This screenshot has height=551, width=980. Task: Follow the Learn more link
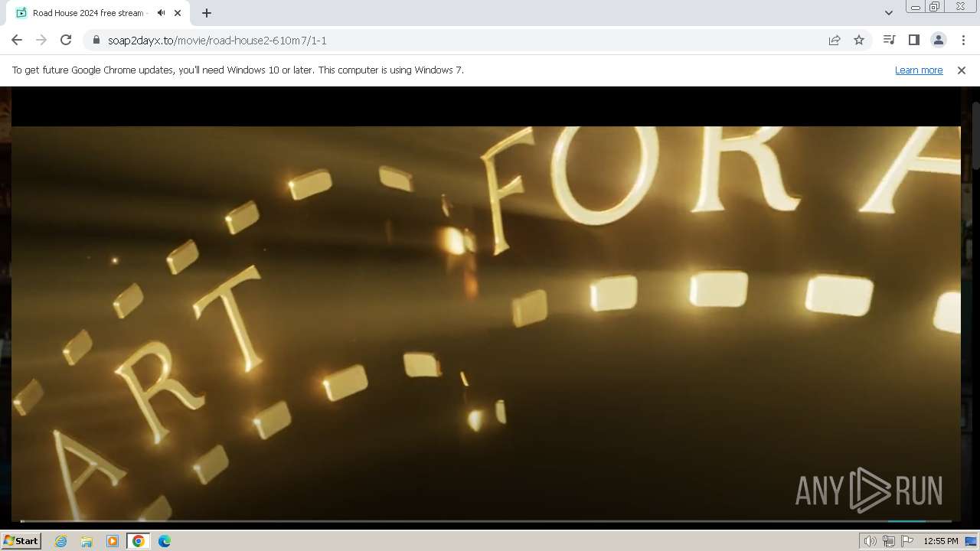(x=919, y=70)
